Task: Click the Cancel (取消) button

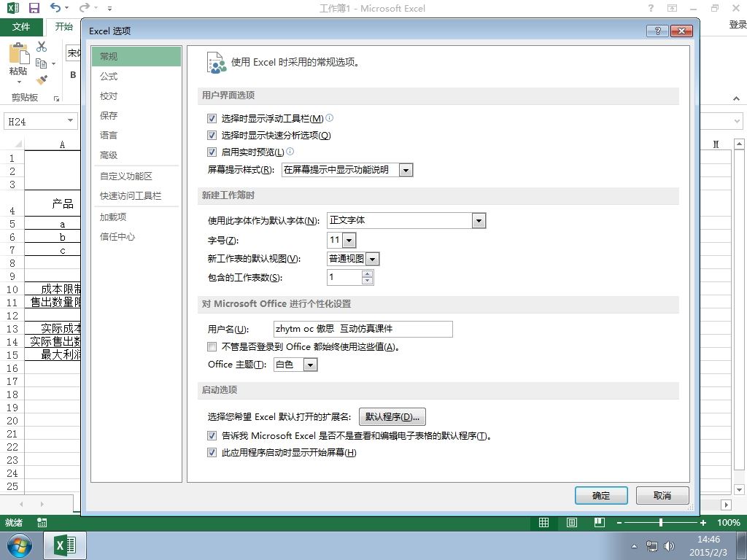Action: 662,496
